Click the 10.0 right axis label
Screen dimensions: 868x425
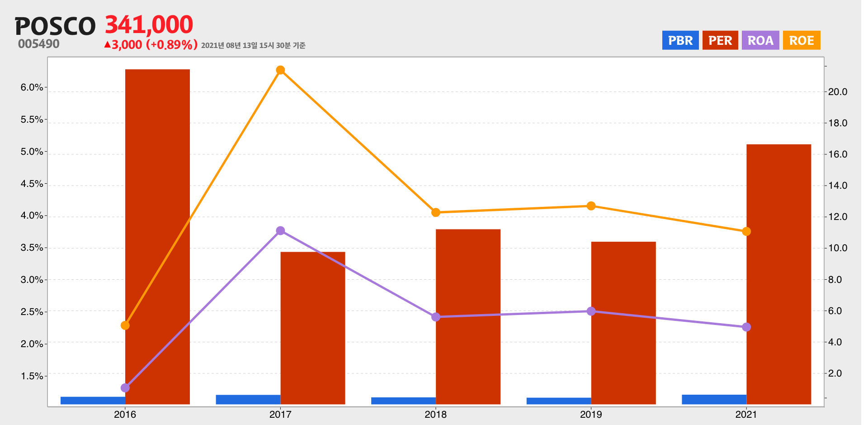(838, 248)
